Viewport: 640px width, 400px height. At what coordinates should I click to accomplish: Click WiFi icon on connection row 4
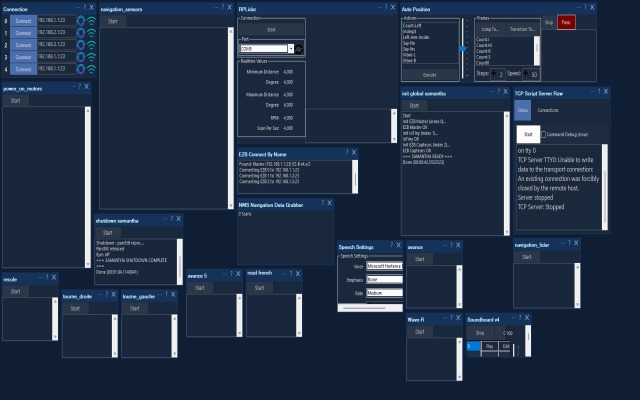tap(91, 69)
